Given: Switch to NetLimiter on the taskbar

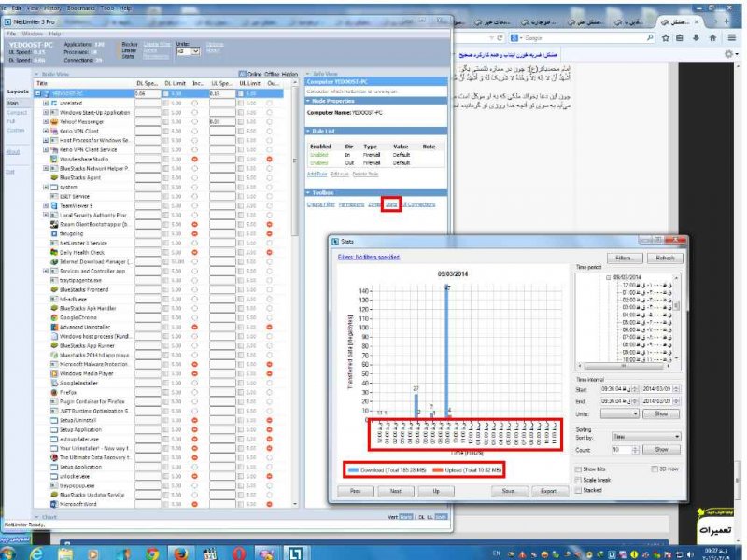Looking at the screenshot, I should [x=295, y=553].
